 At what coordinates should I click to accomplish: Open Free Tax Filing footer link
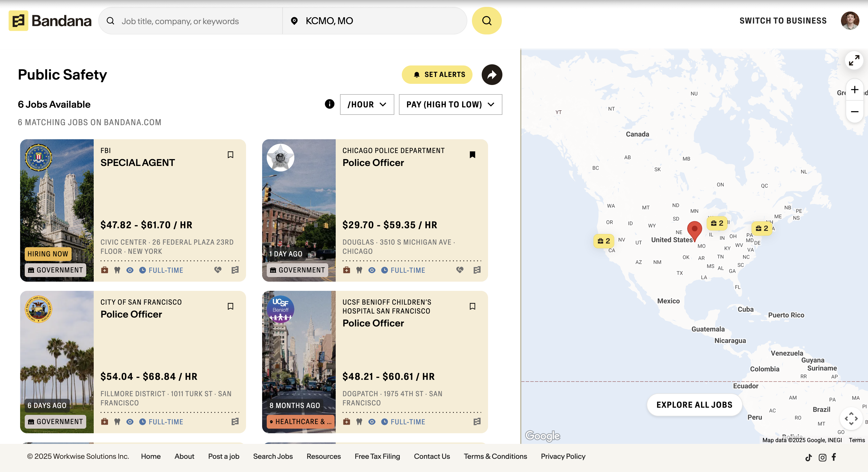(377, 456)
